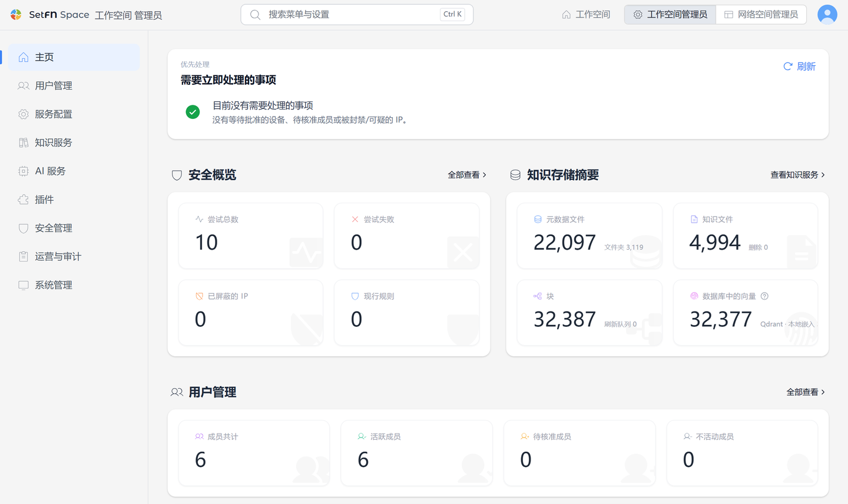This screenshot has height=504, width=848.
Task: Click the shield icon beside 安全概览
Action: [177, 175]
